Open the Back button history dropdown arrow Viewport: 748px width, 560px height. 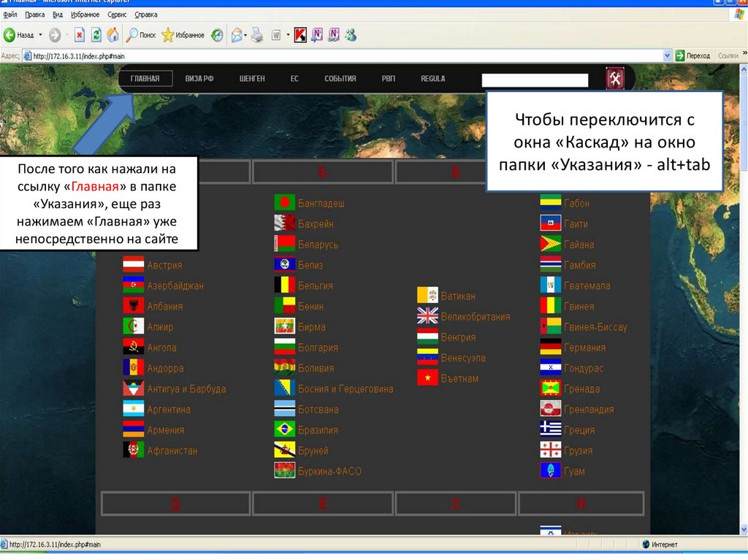40,34
